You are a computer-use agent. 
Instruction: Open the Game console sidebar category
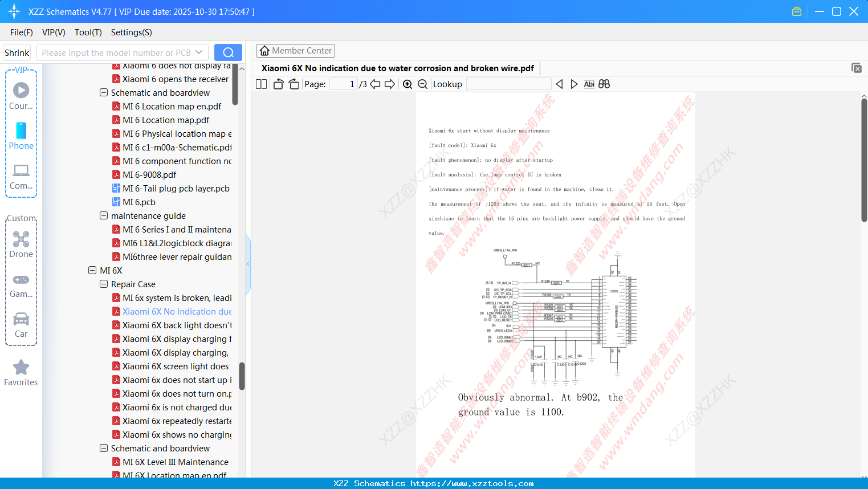(x=21, y=285)
